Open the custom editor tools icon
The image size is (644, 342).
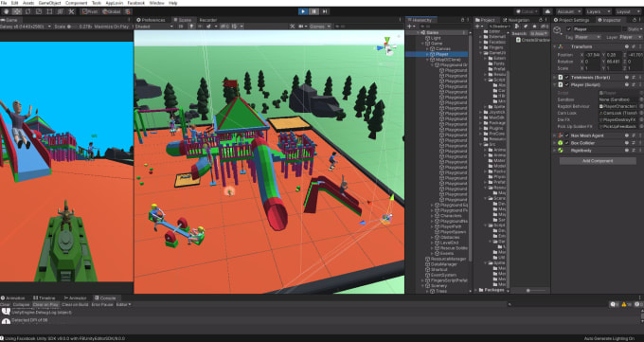click(71, 11)
